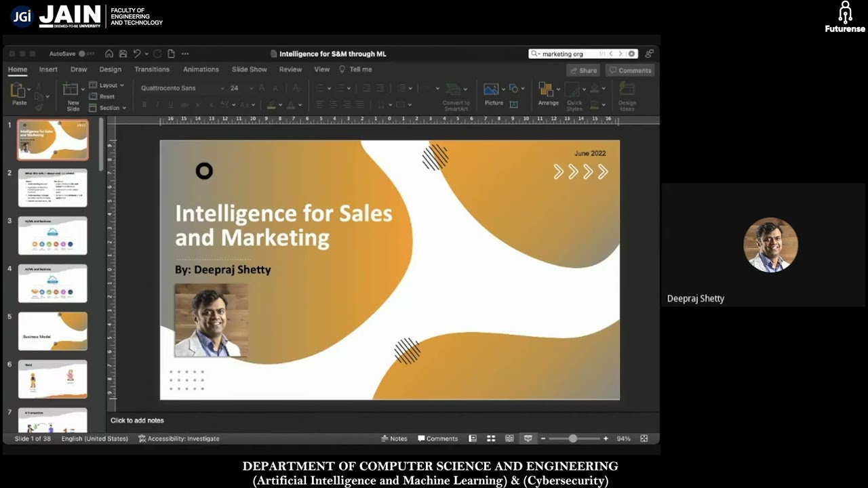
Task: Click the Tell me lightbulb field
Action: tap(355, 69)
